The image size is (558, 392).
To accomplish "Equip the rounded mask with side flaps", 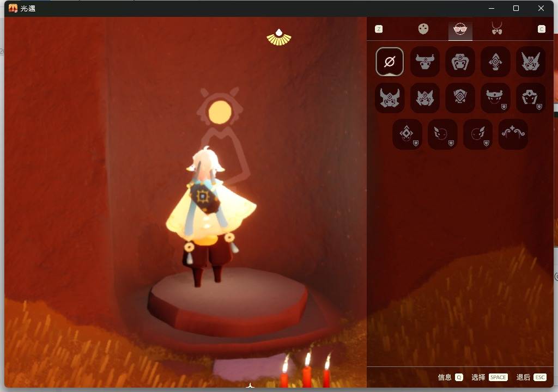I will pyautogui.click(x=460, y=62).
